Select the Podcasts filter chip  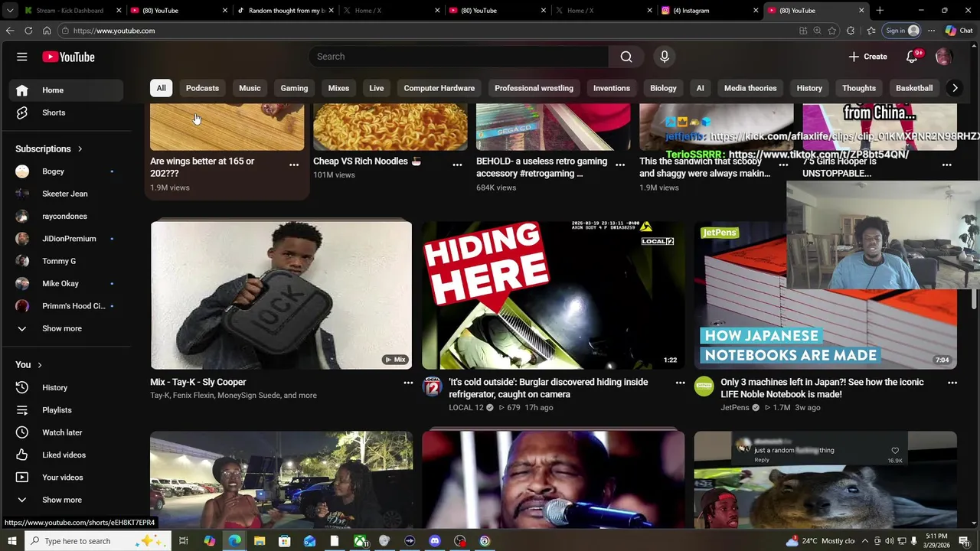coord(202,88)
